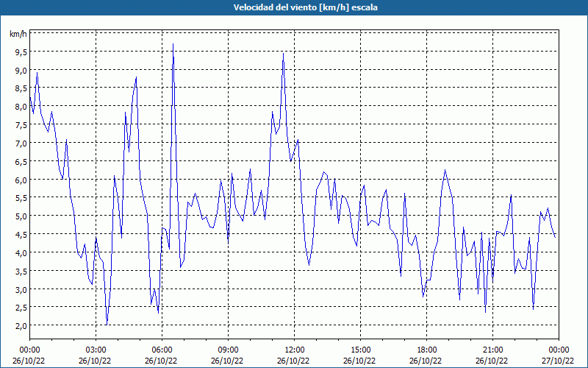Click the 15:00 time label
588x368 pixels.
(x=360, y=350)
